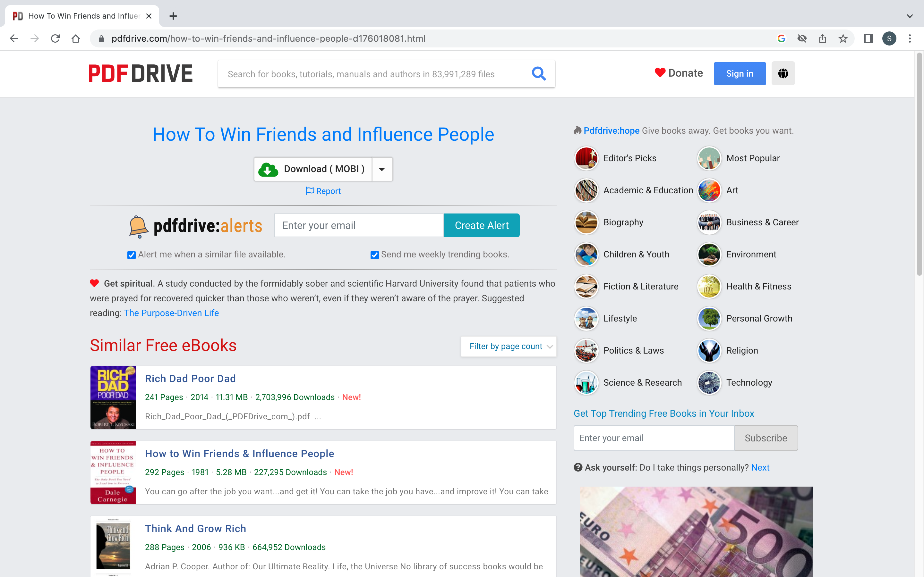Open 'The Purpose-Driven Life' link

click(x=171, y=313)
